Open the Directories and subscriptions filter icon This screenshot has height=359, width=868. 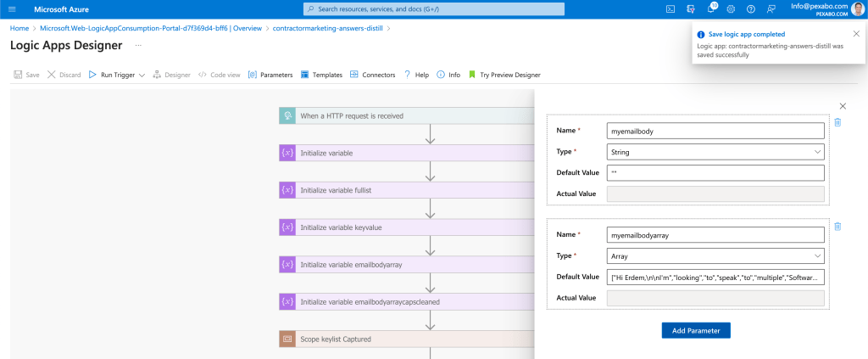[x=690, y=8]
